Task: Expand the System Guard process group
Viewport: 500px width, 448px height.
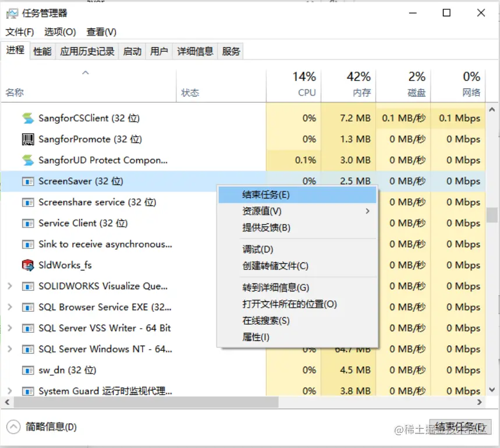Action: 10,391
